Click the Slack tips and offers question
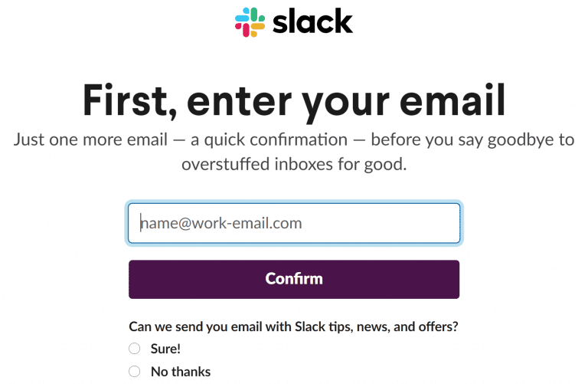588x384 pixels. (294, 327)
